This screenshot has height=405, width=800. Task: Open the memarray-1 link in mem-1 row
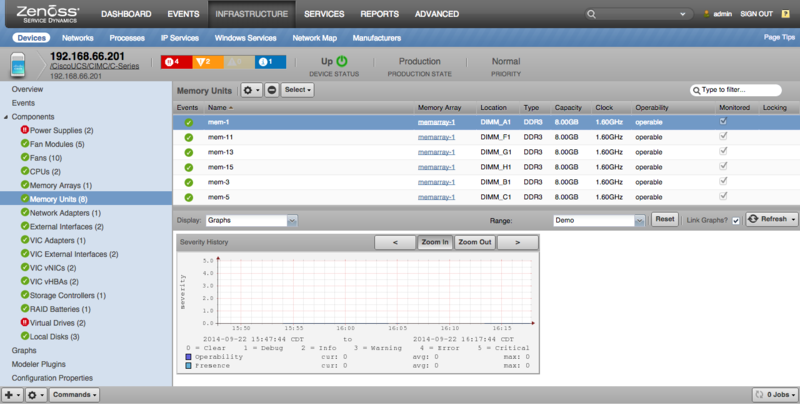click(436, 122)
